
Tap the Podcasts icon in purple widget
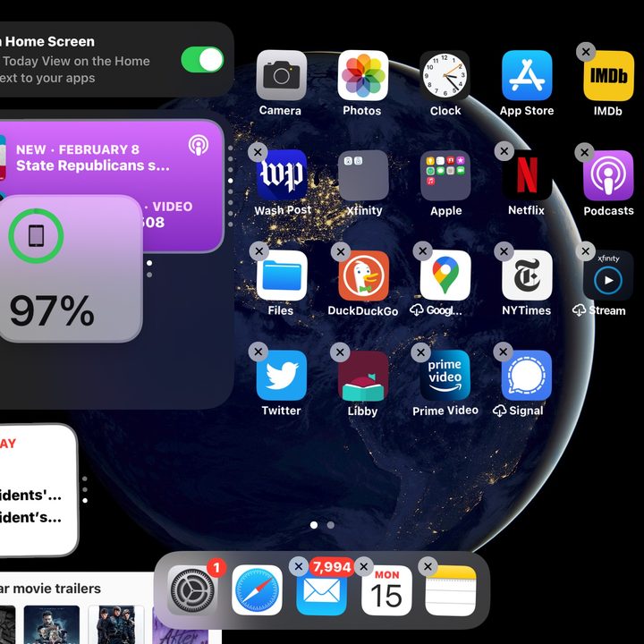click(x=199, y=146)
